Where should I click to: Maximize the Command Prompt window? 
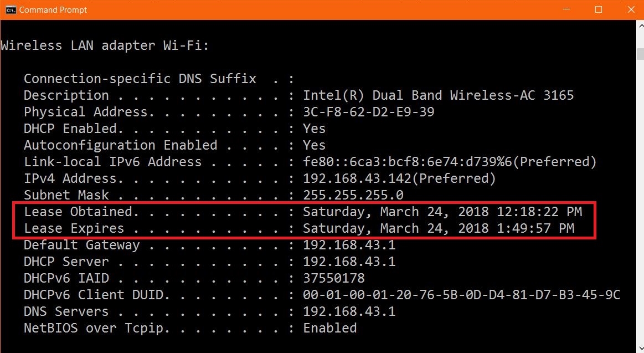tap(599, 9)
